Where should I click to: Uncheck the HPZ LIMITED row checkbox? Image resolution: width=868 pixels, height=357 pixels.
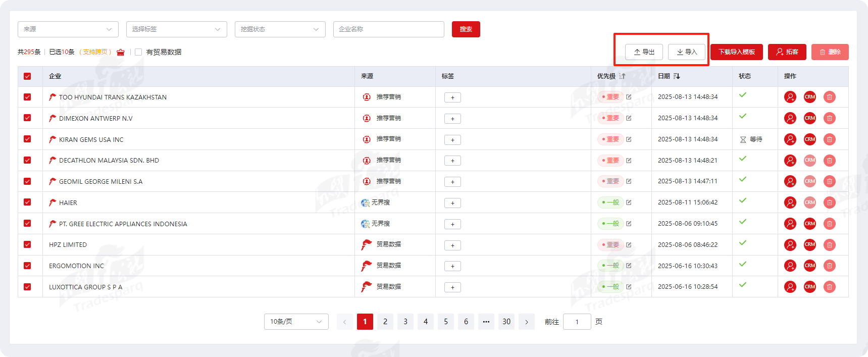pyautogui.click(x=27, y=244)
